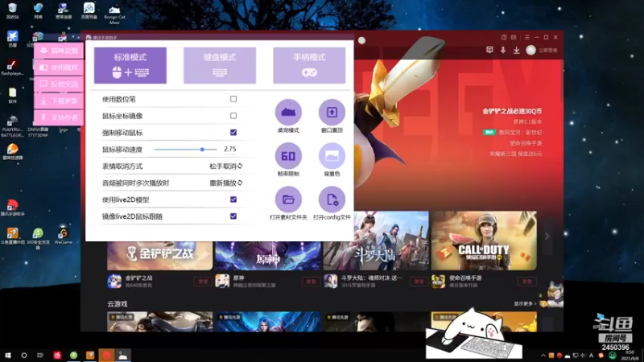
Task: Show next games with right chevron arrow
Action: [x=547, y=237]
